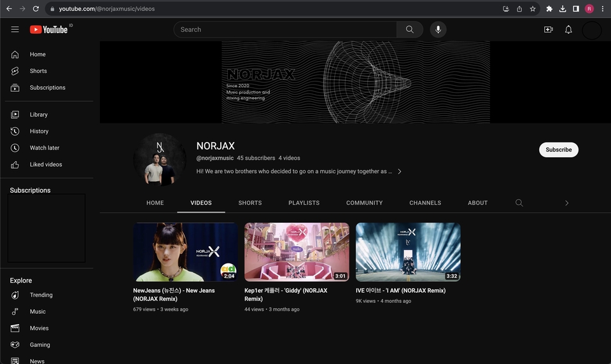
Task: Open the notifications bell
Action: [x=568, y=30]
